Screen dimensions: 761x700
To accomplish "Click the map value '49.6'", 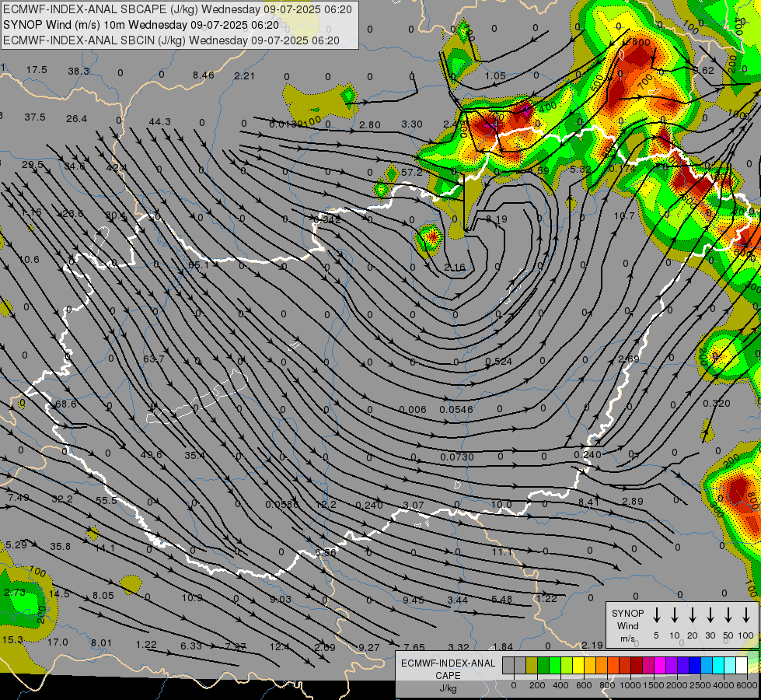I will click(151, 454).
